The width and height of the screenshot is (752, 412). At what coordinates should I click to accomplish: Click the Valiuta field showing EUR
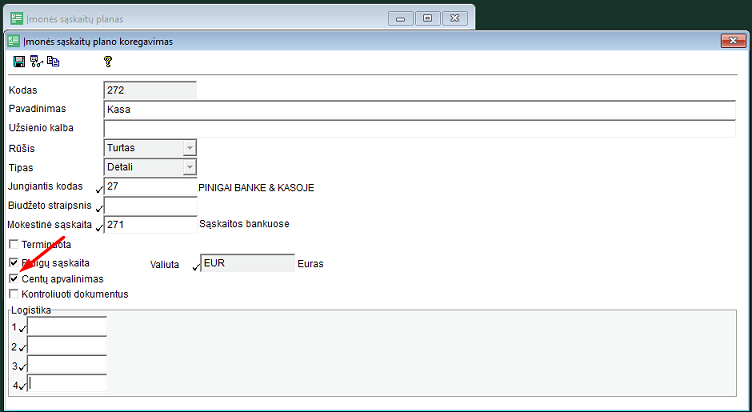248,263
